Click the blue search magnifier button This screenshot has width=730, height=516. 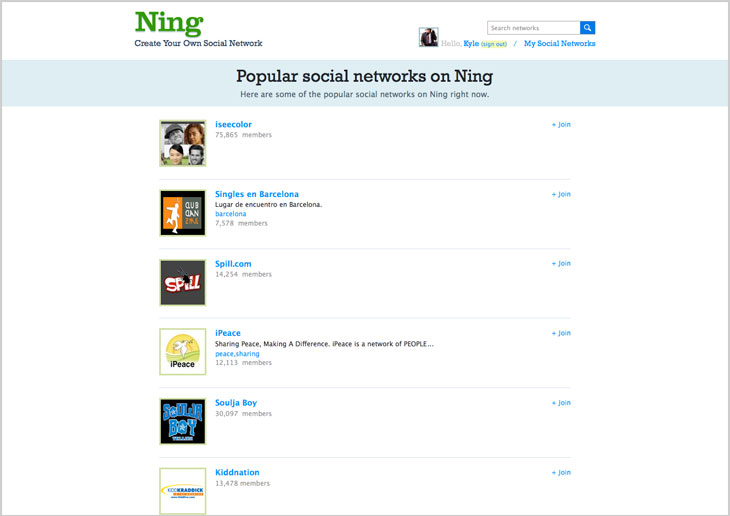(x=588, y=28)
